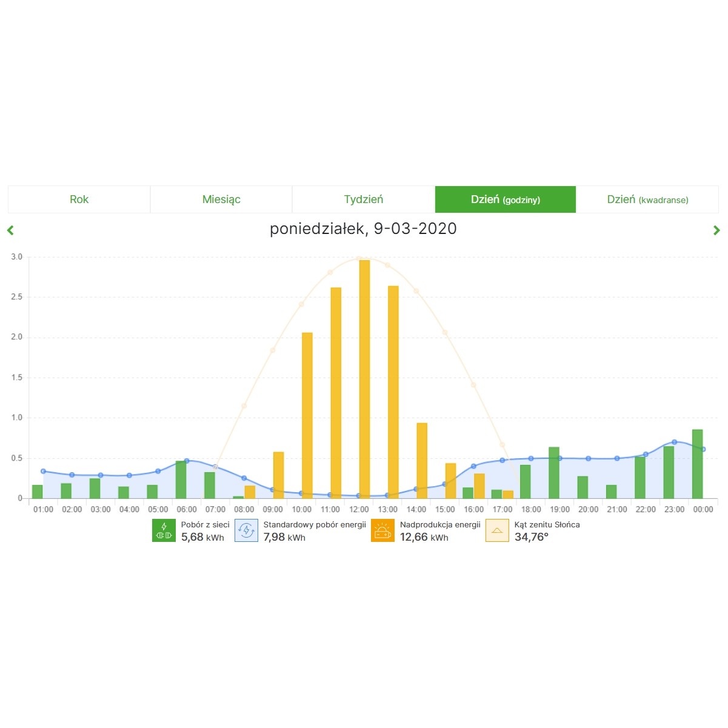Toggle the orange Nadprodukcja energii icon
This screenshot has width=728, height=728.
click(382, 530)
